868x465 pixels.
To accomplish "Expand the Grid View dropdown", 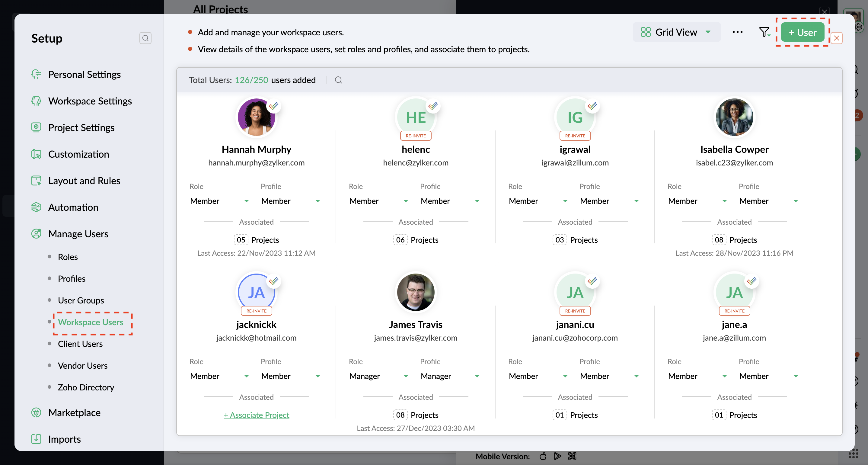I will click(x=676, y=32).
